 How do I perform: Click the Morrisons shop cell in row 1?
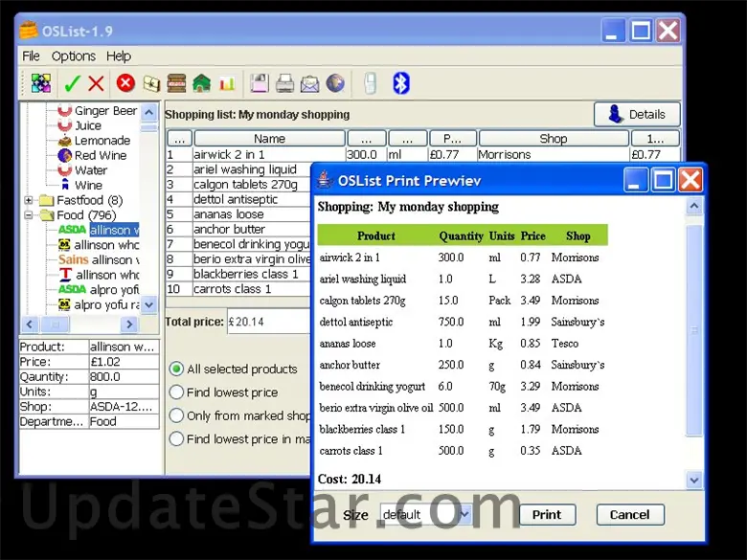553,154
